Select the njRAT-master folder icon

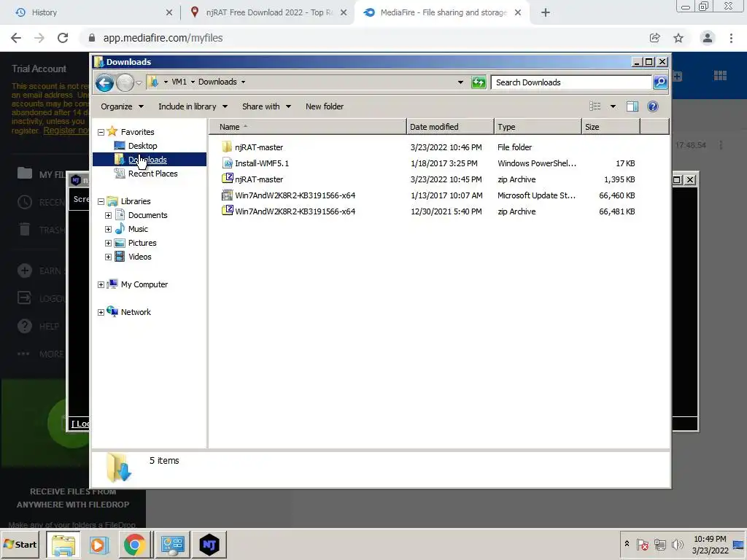coord(228,147)
